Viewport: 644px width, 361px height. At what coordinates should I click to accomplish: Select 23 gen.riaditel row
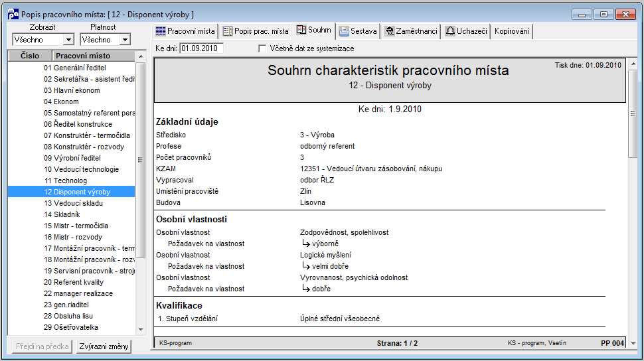72,305
